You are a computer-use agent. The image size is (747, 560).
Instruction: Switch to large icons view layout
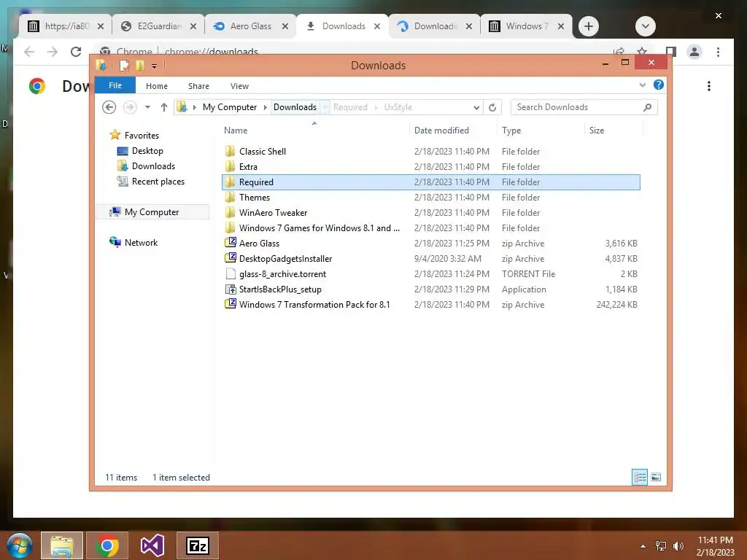[x=656, y=477]
